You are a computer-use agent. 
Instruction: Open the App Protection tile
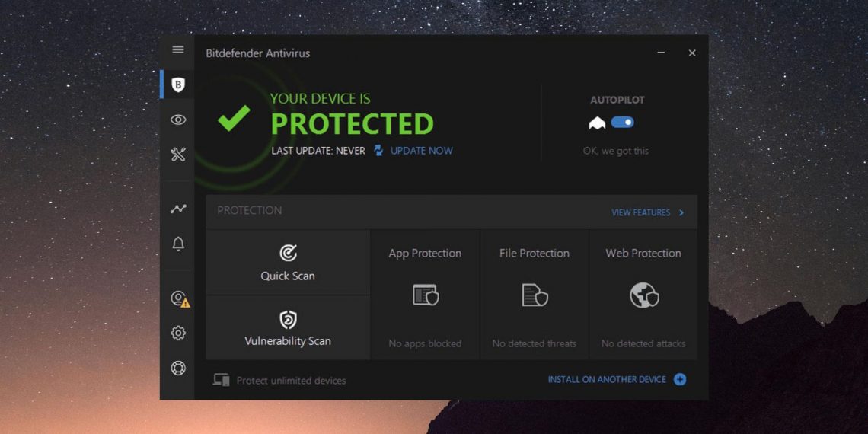click(425, 295)
